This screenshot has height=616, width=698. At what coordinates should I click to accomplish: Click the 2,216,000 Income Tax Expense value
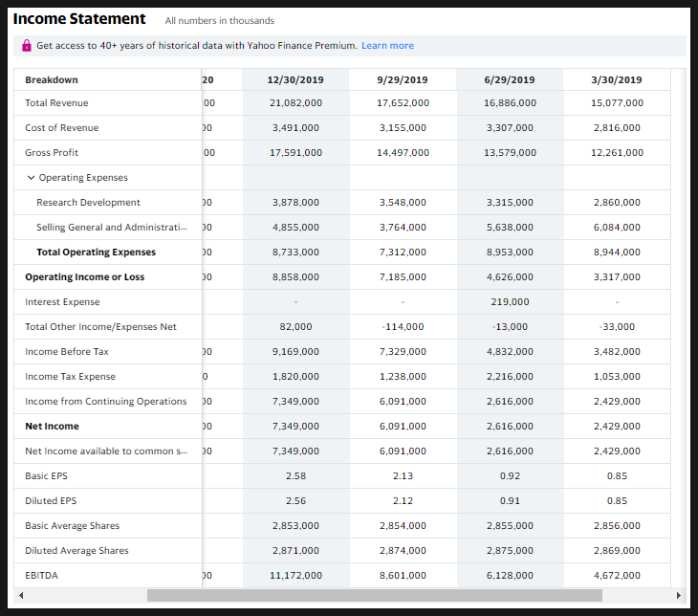coord(510,376)
